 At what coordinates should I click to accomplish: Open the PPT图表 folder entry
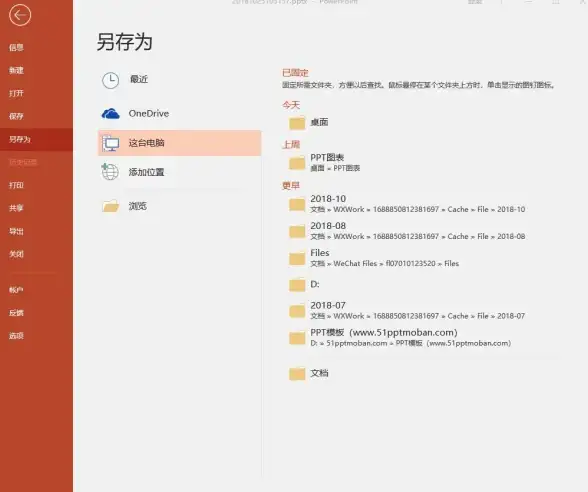327,158
